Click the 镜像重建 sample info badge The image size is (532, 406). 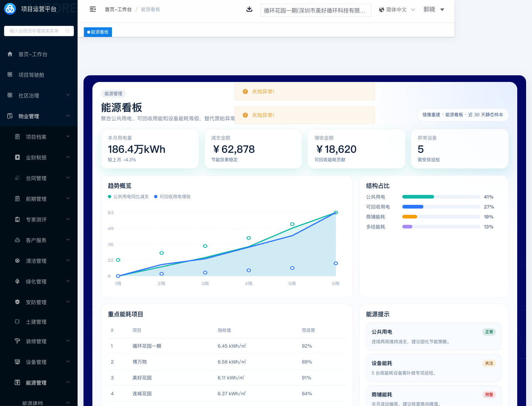click(463, 115)
